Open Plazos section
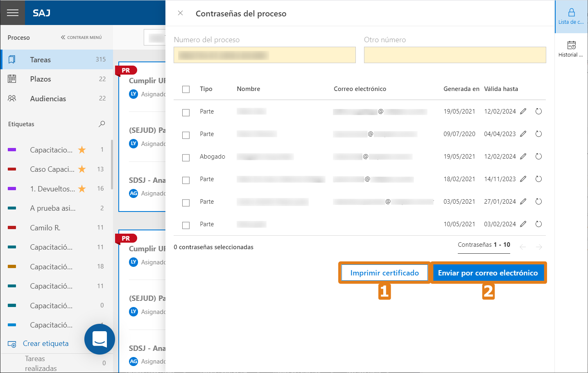 (x=57, y=79)
